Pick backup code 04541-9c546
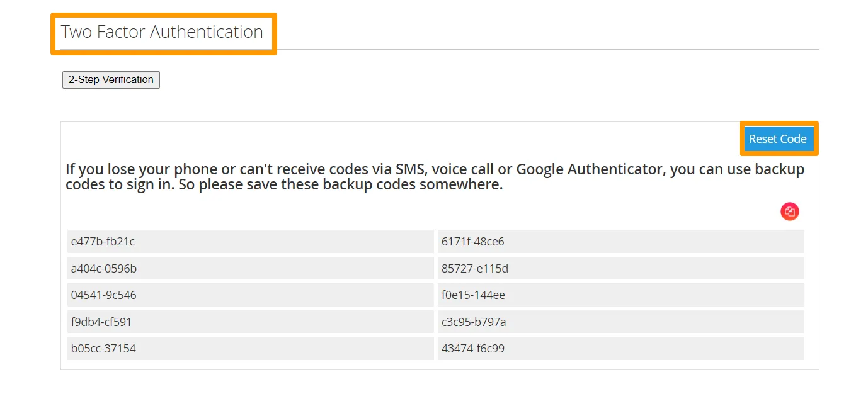Screen dimensions: 868x394 [x=104, y=295]
